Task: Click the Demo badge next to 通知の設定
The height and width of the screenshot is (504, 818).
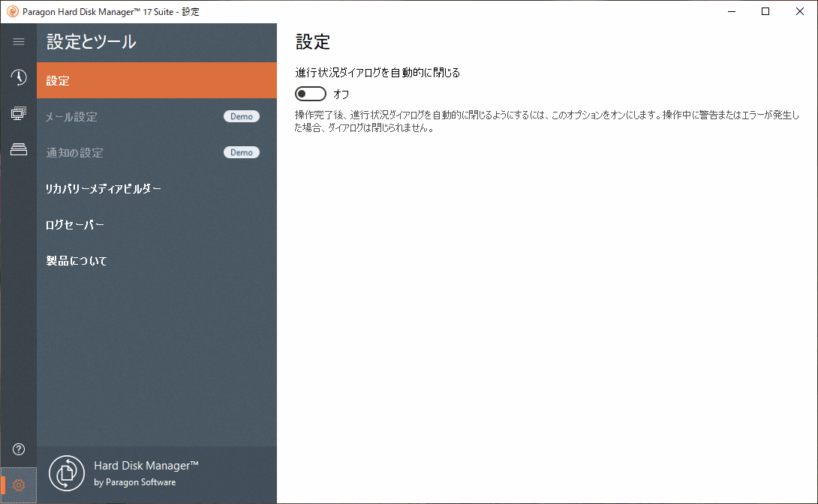Action: click(x=242, y=152)
